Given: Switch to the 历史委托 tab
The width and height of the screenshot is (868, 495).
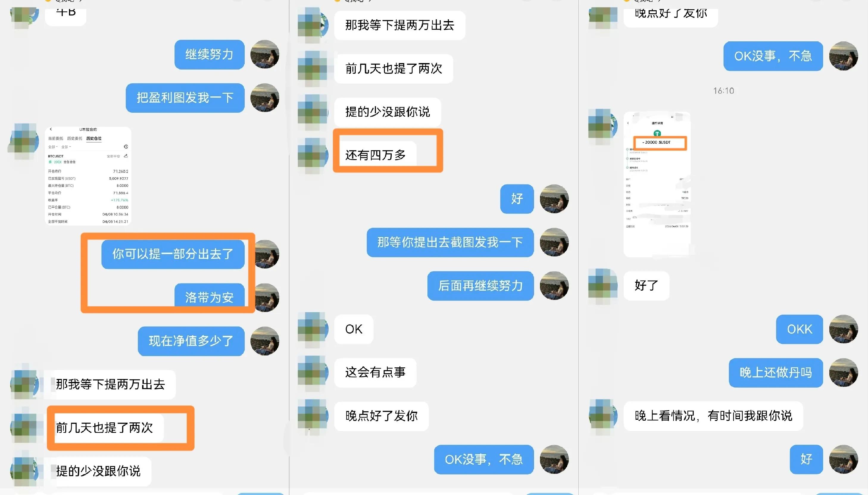Looking at the screenshot, I should (x=74, y=138).
